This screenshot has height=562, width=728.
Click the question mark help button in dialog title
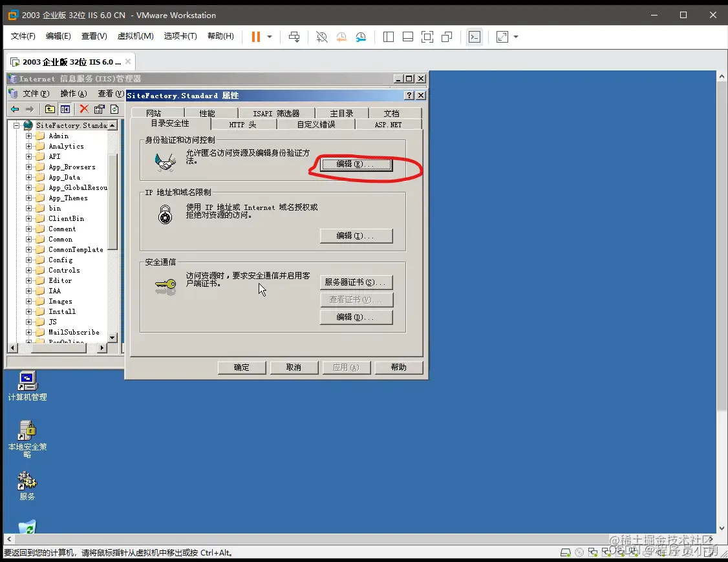409,95
